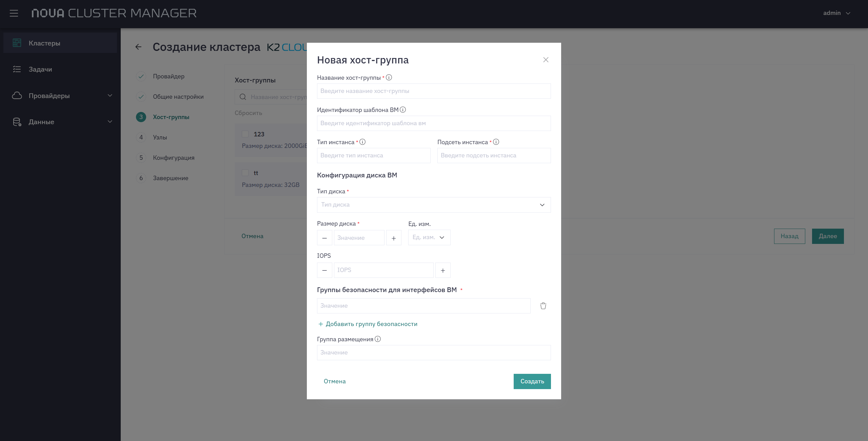Click the Создать button in dialog
Viewport: 868px width, 441px height.
[532, 381]
